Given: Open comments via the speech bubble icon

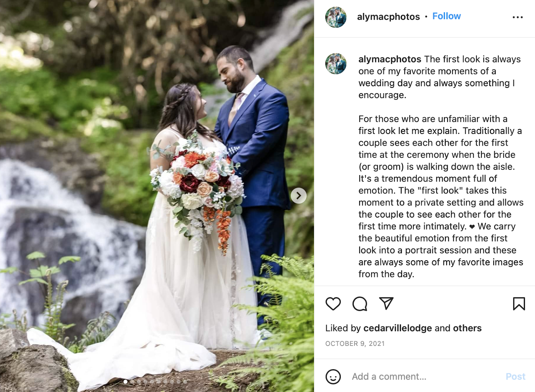Looking at the screenshot, I should coord(360,304).
